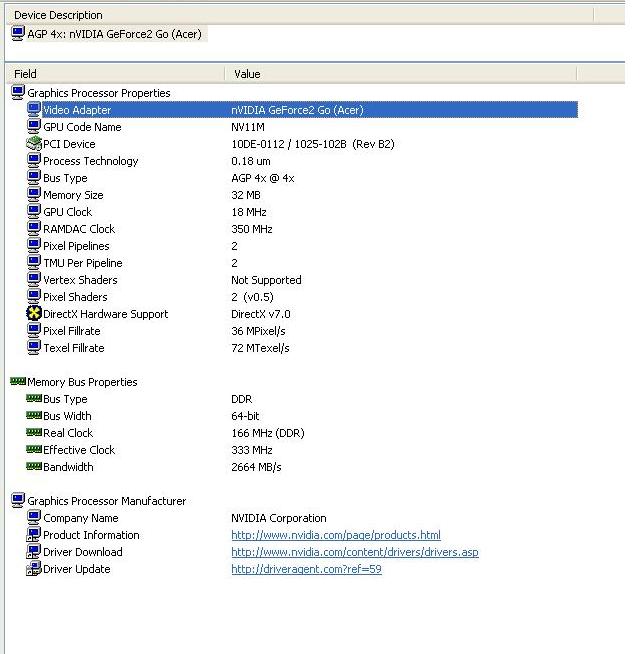The image size is (640, 654).
Task: Click the DirectX Hardware Support icon
Action: [x=34, y=313]
